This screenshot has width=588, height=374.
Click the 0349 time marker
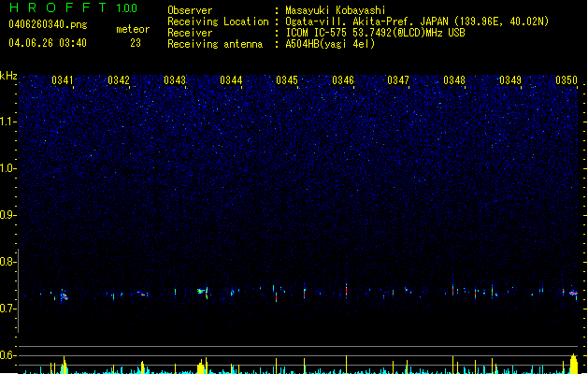[510, 80]
